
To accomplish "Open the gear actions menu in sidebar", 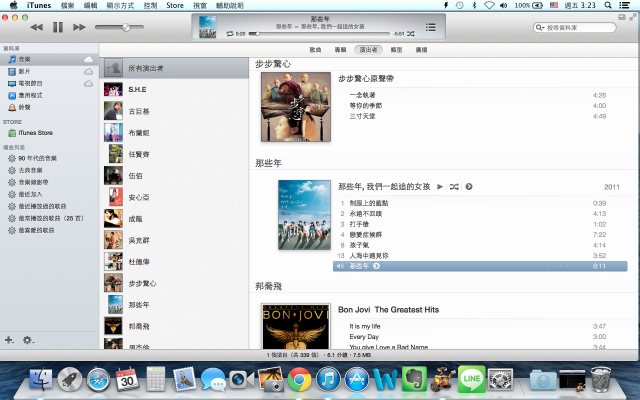I will tap(28, 340).
